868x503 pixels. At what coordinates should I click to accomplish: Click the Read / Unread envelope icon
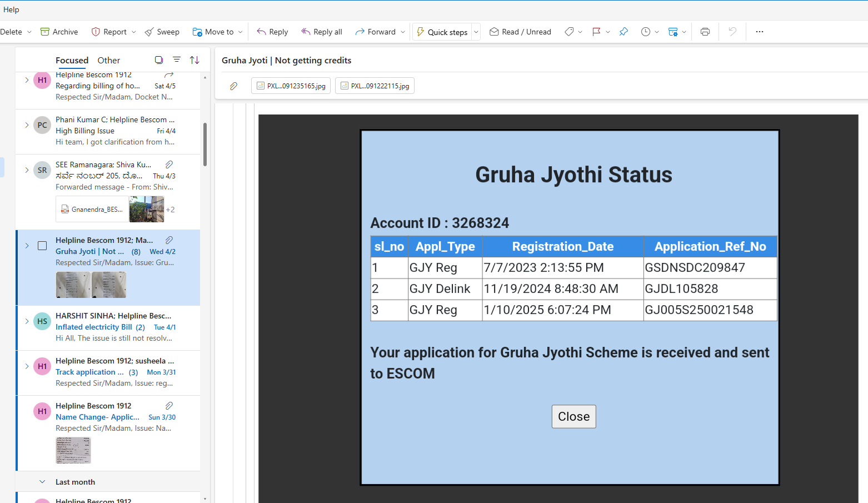point(494,32)
